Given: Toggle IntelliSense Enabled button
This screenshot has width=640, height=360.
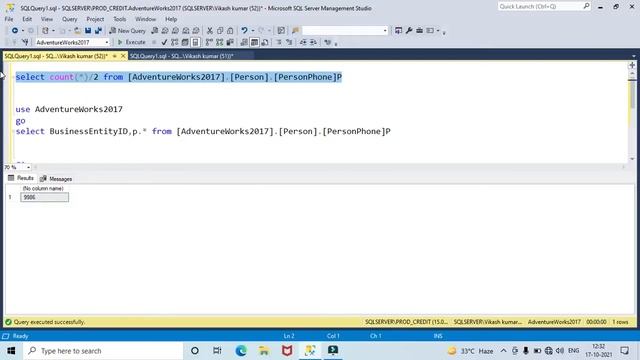Looking at the screenshot, I should pos(195,42).
